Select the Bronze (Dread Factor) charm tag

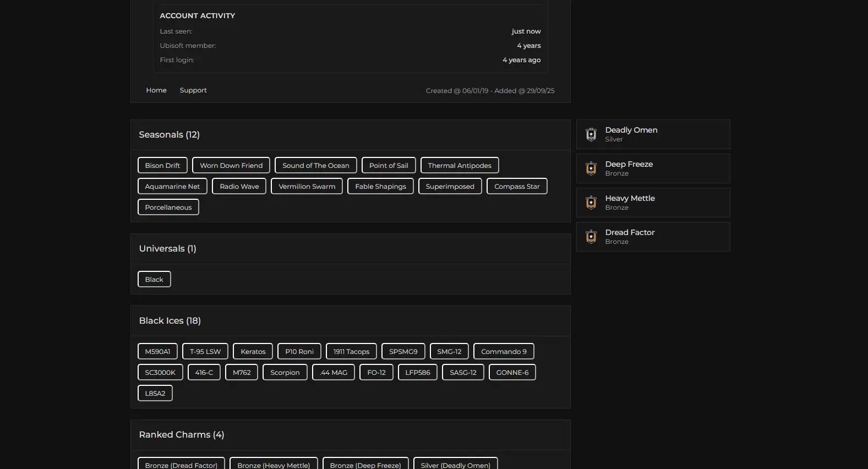(181, 465)
